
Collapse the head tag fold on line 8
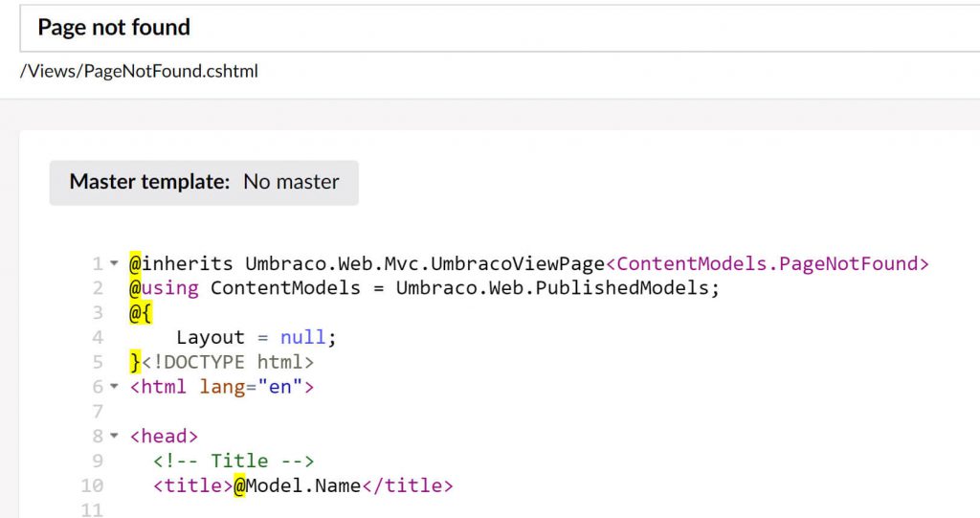115,436
